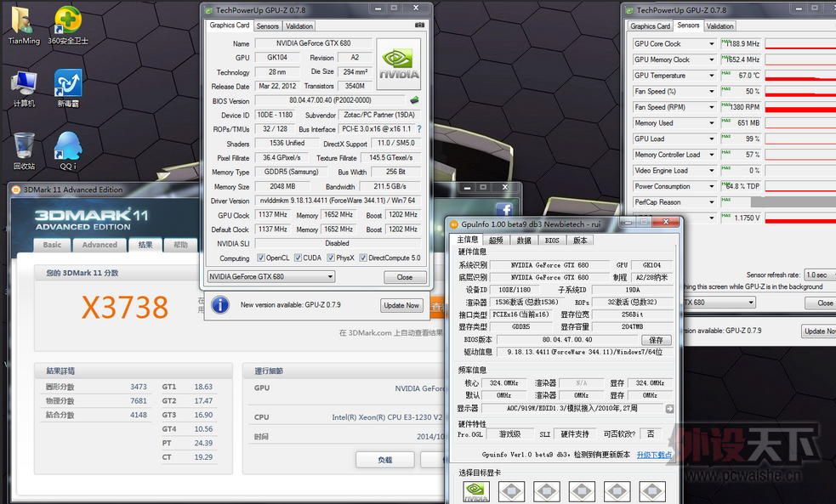
Task: Switch to 超频 tab in GpuInfo
Action: (496, 241)
